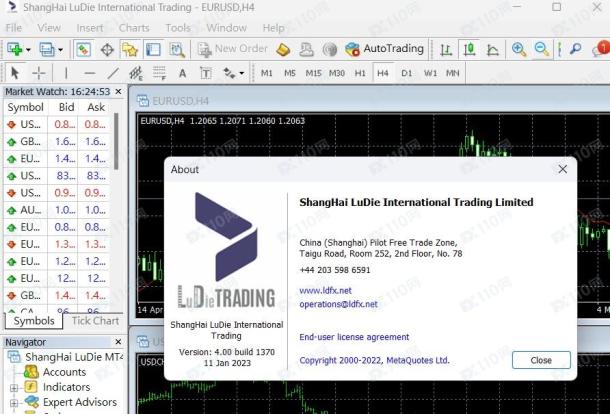Image resolution: width=610 pixels, height=414 pixels.
Task: Sort Market Watch by Symbol column header
Action: point(26,107)
